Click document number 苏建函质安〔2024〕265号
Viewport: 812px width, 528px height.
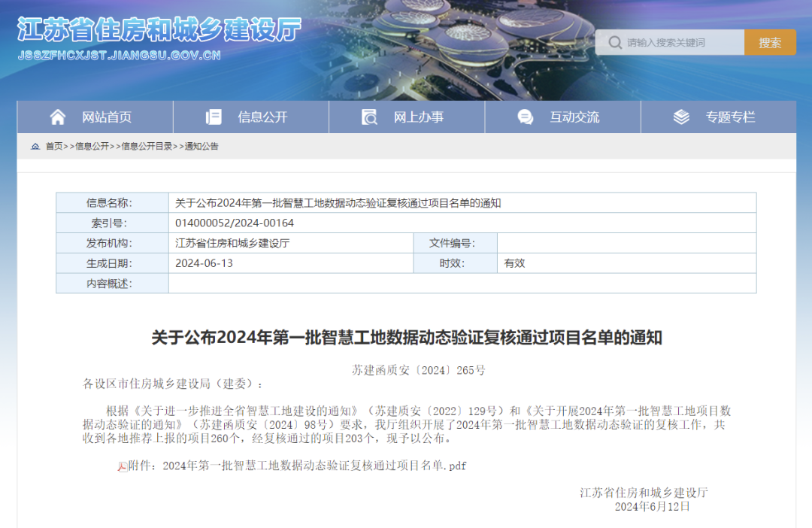tap(419, 370)
